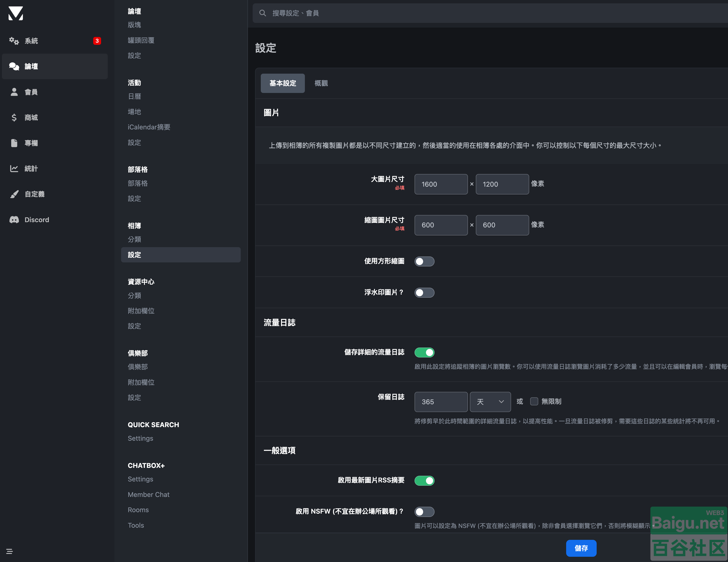Screen dimensions: 728x562
Task: Click the 大圖片尺寸 width field 1600
Action: click(441, 184)
